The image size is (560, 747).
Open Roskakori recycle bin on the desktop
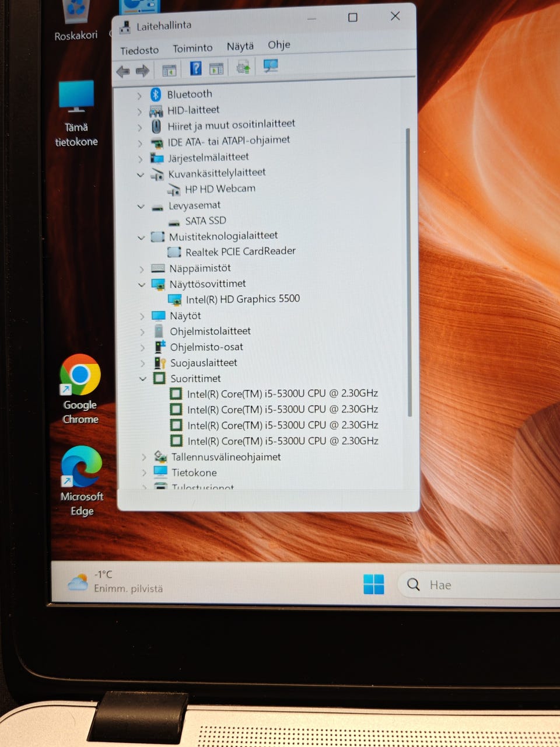click(x=76, y=21)
